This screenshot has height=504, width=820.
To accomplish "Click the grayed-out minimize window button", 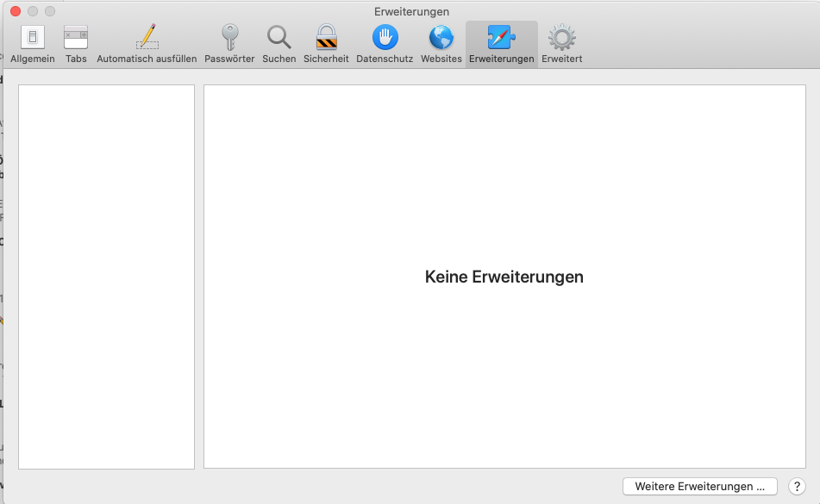I will (32, 11).
